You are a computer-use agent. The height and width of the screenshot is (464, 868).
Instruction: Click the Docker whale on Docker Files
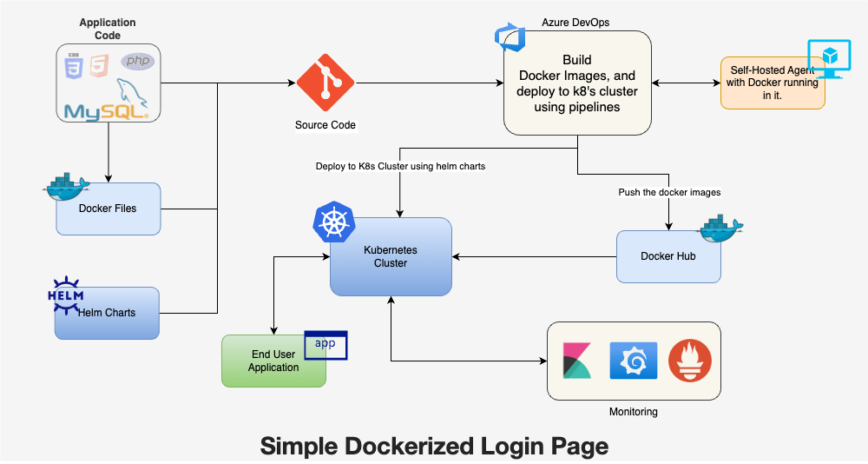[x=67, y=186]
